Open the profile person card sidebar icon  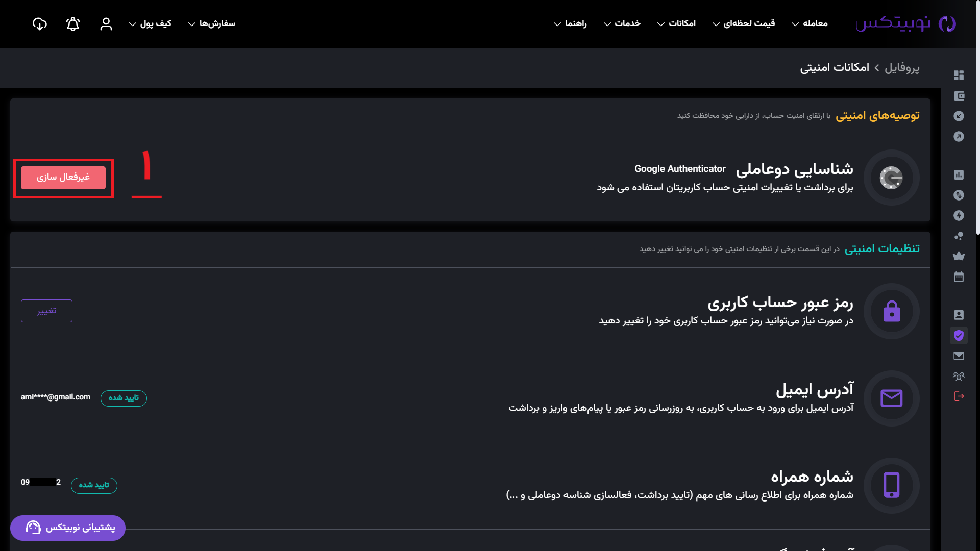[x=959, y=315]
